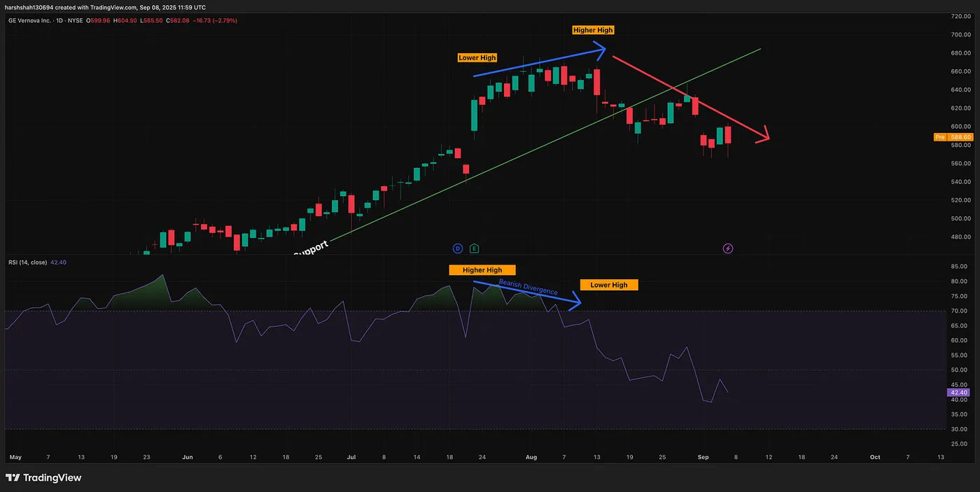Viewport: 980px width, 492px height.
Task: Click the 'Oct' label on the time axis
Action: pyautogui.click(x=875, y=457)
